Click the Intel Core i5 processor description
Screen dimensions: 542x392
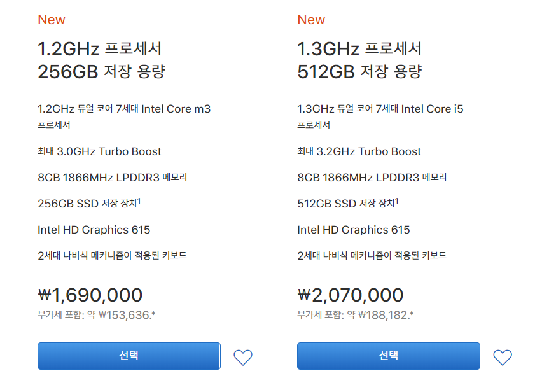(380, 109)
